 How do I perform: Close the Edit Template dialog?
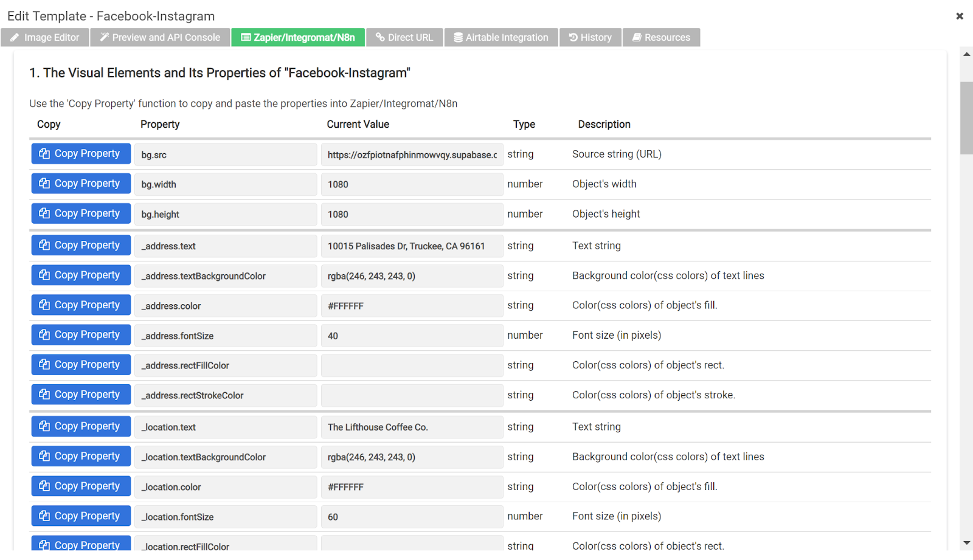pos(959,16)
